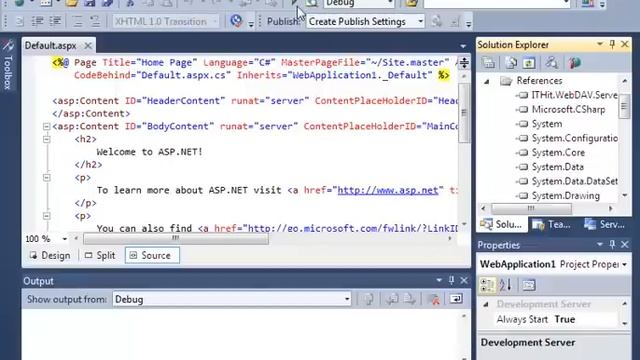
Task: Click the Welcome to ASP.NET! text line
Action: [x=149, y=152]
